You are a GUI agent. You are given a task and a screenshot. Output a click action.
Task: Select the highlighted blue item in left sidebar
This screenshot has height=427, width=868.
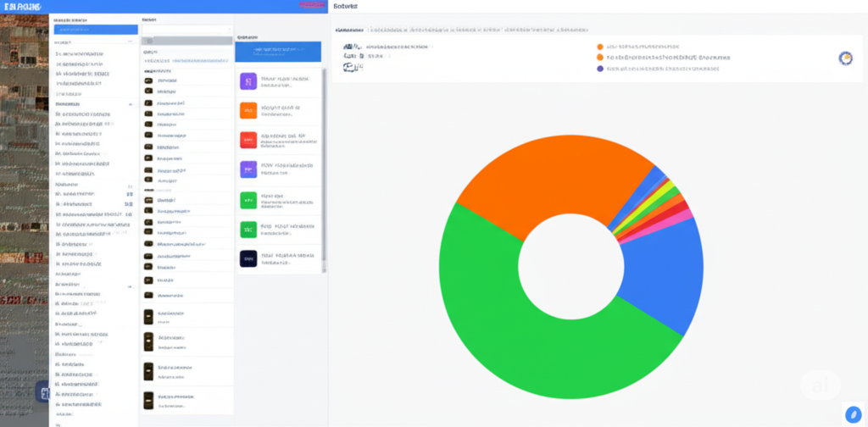coord(96,30)
